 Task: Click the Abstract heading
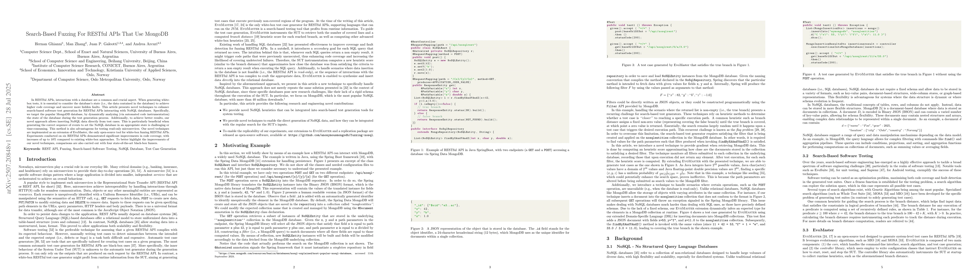[98, 95]
